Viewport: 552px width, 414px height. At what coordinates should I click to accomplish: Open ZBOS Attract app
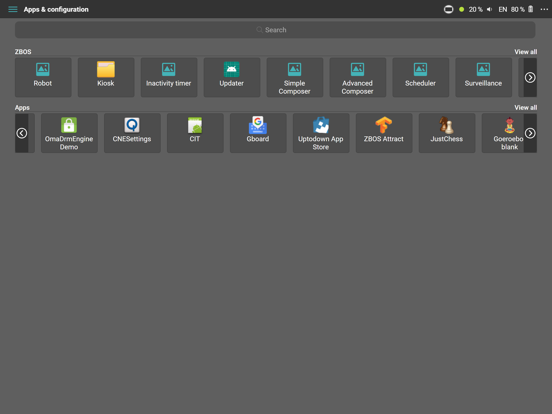click(x=384, y=133)
